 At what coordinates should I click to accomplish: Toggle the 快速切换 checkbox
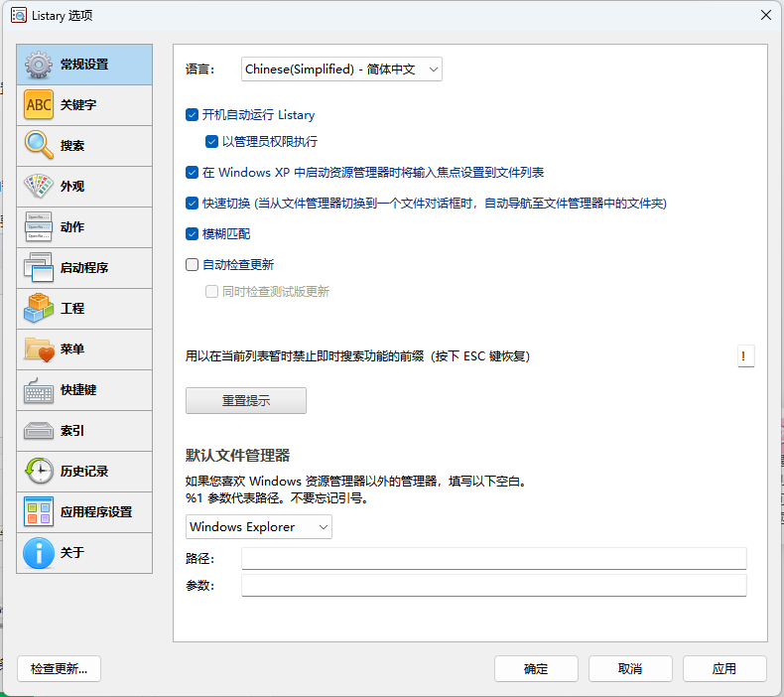tap(192, 204)
